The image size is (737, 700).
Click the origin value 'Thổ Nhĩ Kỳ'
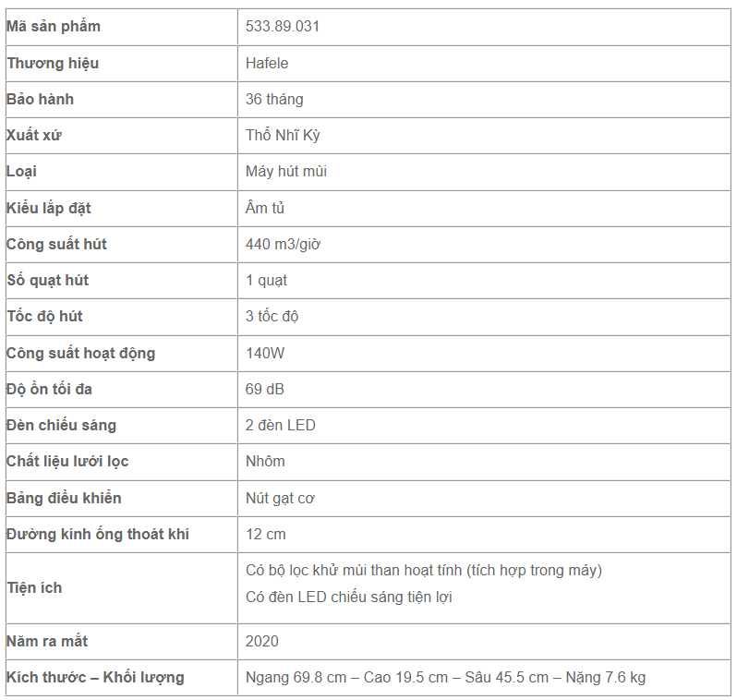click(283, 136)
